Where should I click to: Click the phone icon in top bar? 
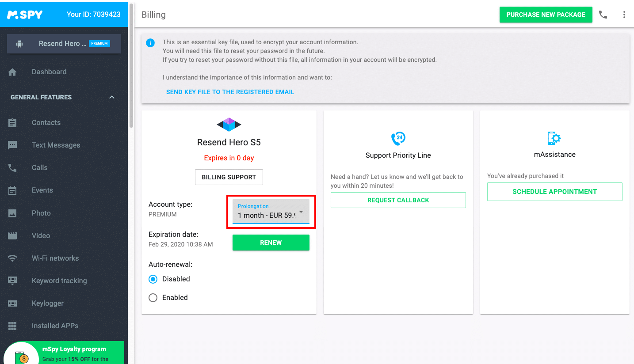(603, 15)
